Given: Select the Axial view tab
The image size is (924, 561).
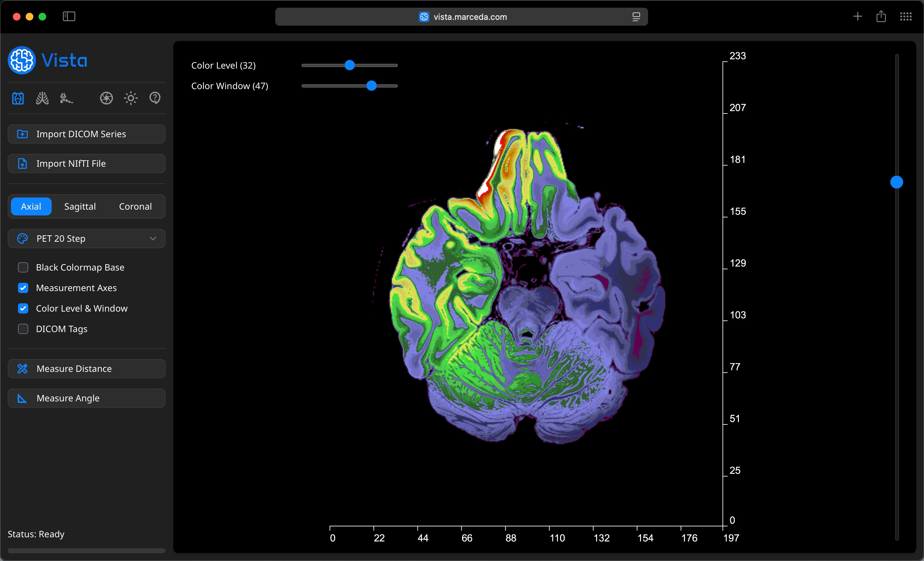Looking at the screenshot, I should coord(31,206).
